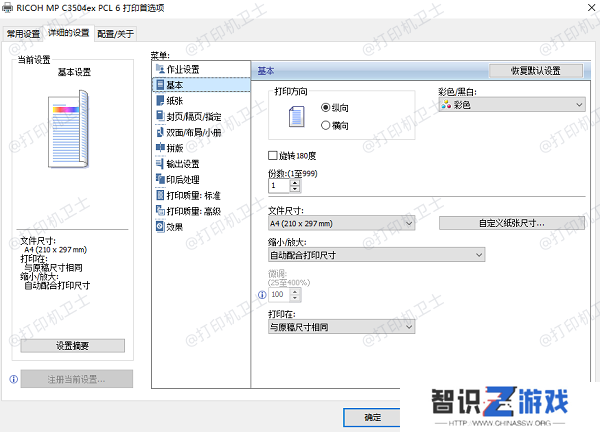Click the 份数 copies input field
The width and height of the screenshot is (600, 432).
coord(279,186)
